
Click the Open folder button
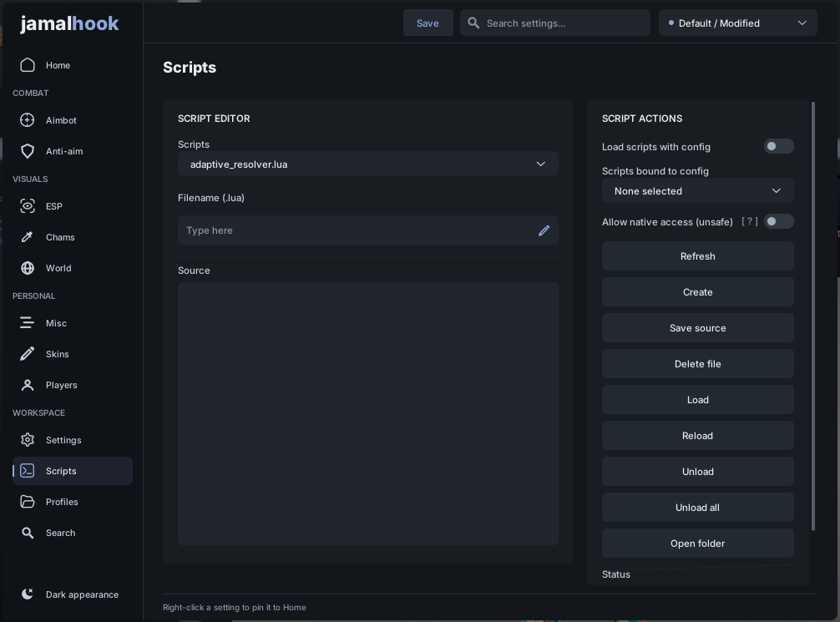[x=697, y=544]
